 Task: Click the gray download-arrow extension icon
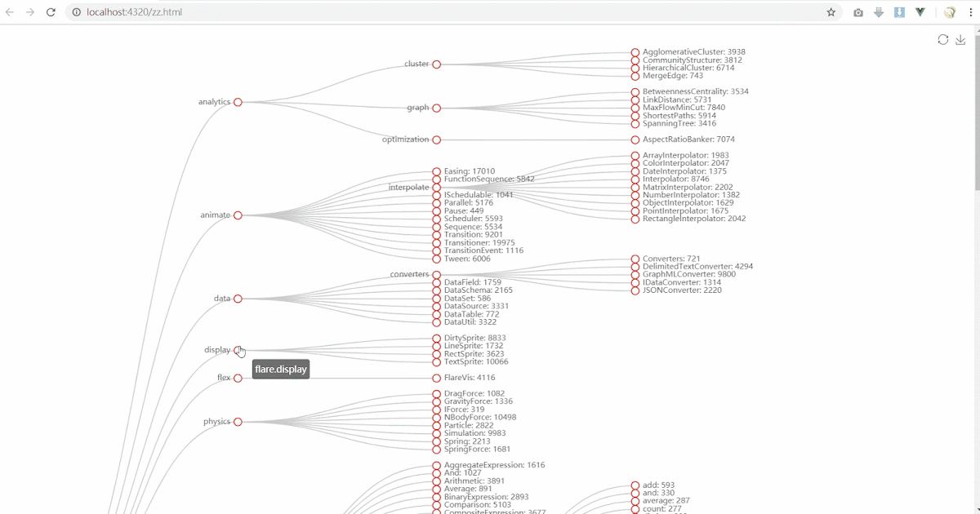879,12
